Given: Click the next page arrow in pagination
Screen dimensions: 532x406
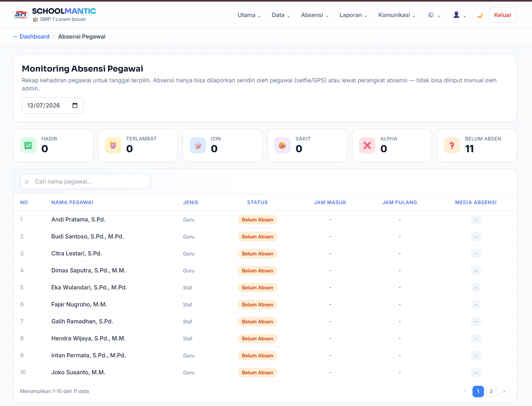Looking at the screenshot, I should (504, 391).
